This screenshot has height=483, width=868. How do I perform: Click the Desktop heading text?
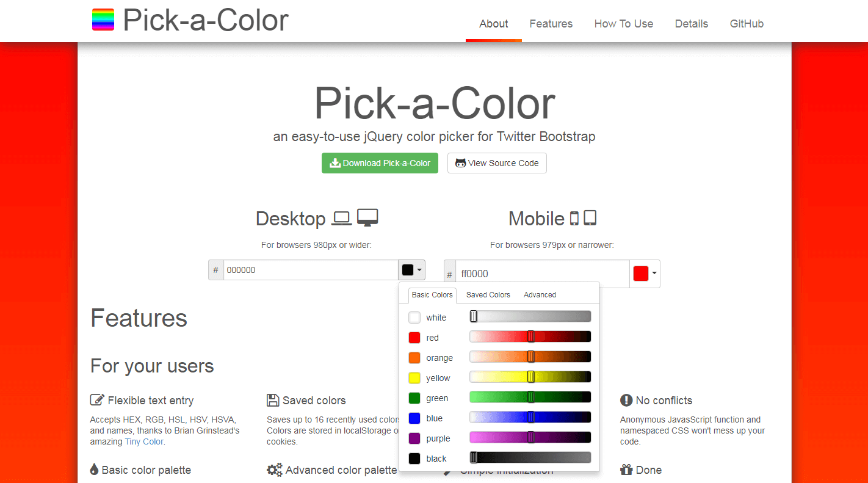click(x=291, y=219)
